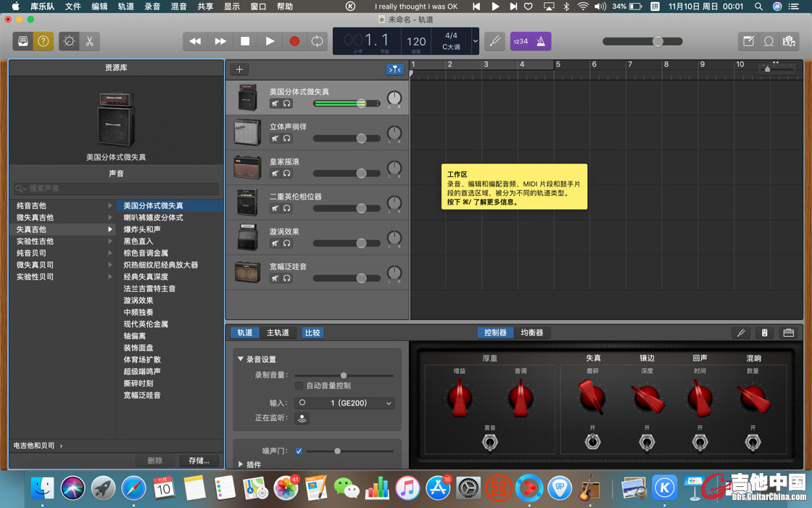This screenshot has width=812, height=508.
Task: Click the Rewind transport button
Action: [x=195, y=41]
